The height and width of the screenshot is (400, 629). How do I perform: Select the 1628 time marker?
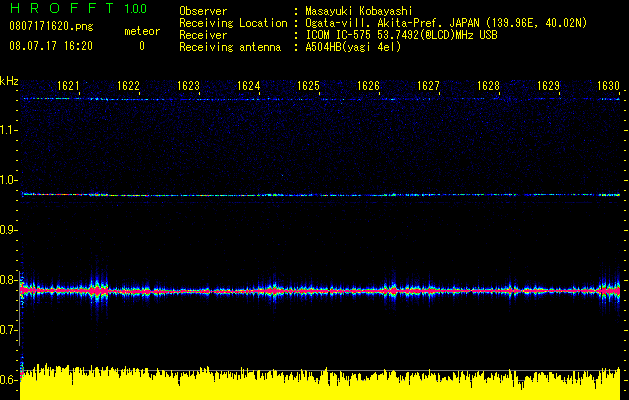click(x=488, y=86)
